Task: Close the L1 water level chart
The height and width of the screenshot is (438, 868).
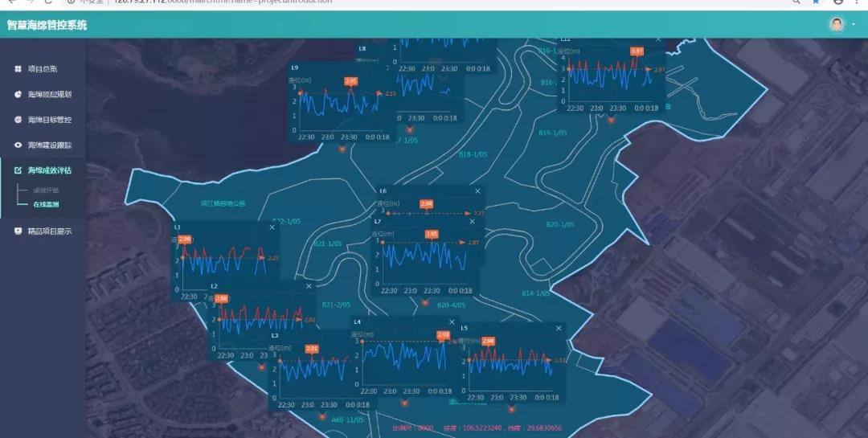Action: tap(272, 227)
